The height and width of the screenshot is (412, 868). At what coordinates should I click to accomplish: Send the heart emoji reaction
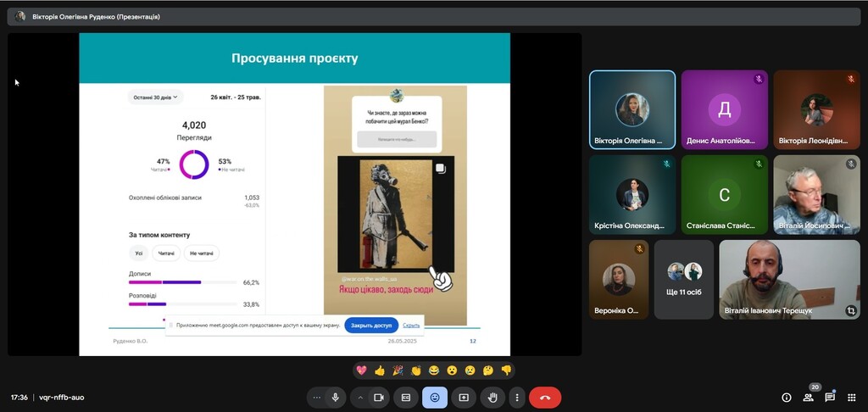pyautogui.click(x=362, y=370)
